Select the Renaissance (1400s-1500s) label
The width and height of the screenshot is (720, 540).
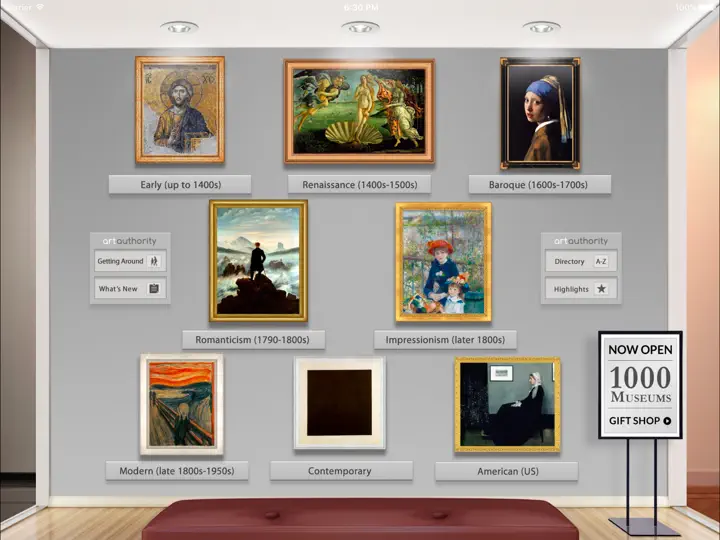point(359,185)
